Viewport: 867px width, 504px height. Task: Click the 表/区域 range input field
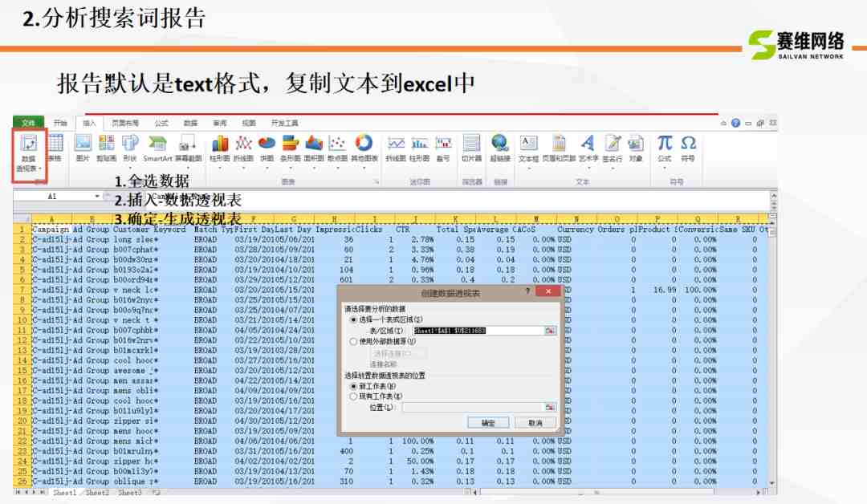[x=478, y=331]
